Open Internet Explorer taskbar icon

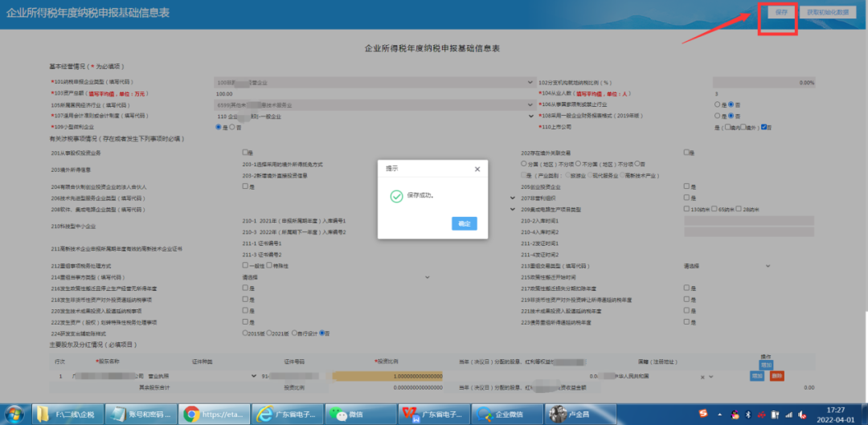(287, 414)
